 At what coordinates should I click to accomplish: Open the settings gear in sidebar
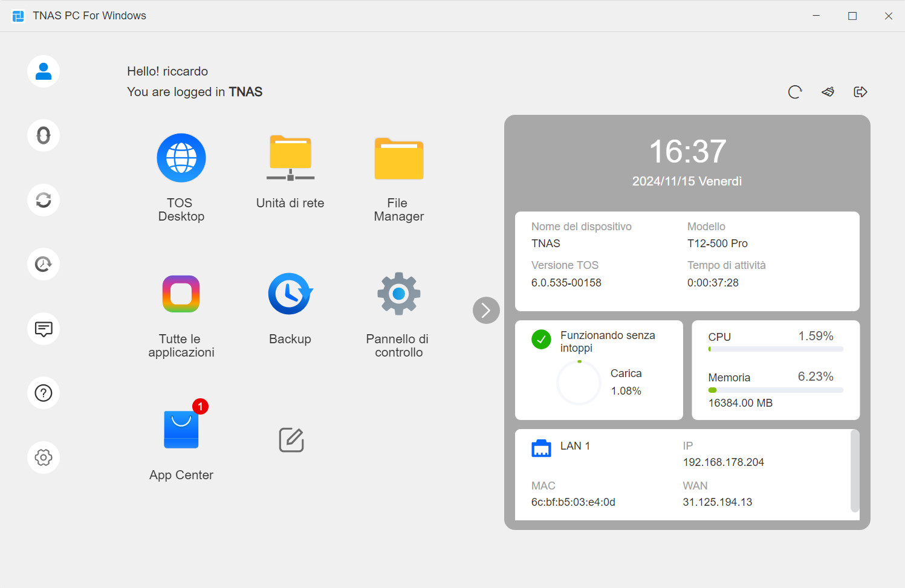(x=44, y=457)
